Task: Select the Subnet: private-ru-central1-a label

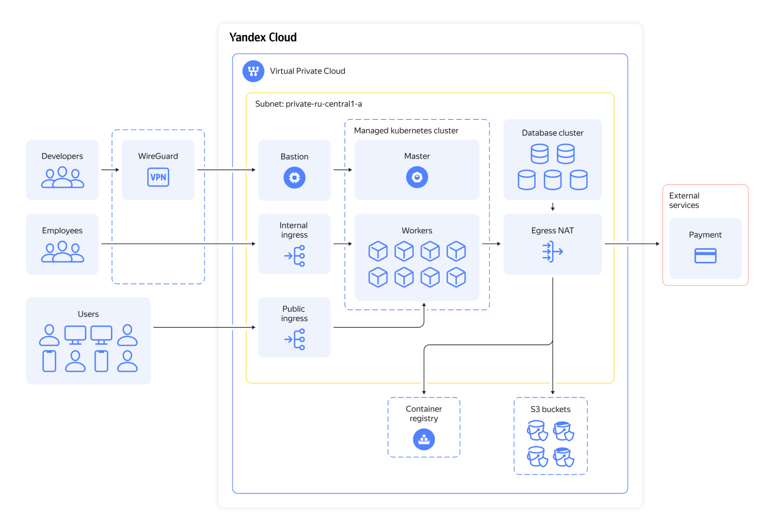Action: [x=309, y=104]
